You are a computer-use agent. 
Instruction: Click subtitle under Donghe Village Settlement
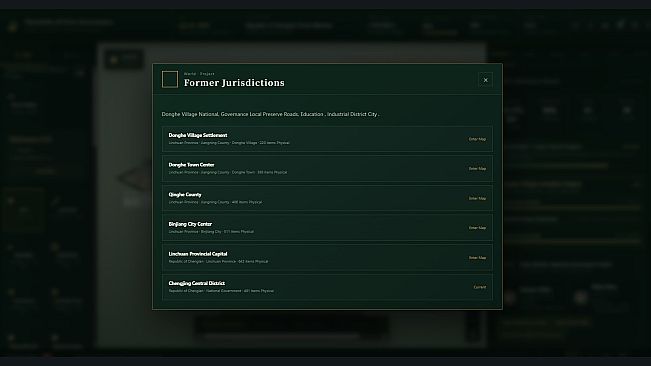pos(229,143)
